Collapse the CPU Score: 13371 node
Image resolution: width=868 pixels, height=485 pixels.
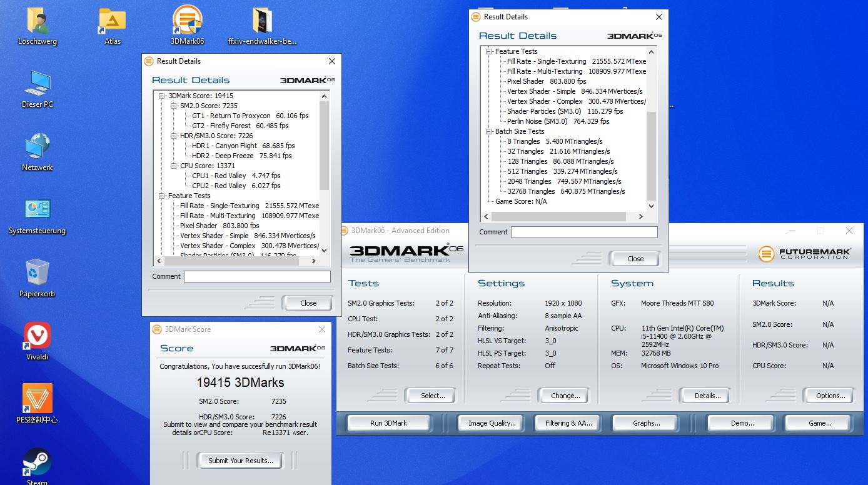point(174,166)
